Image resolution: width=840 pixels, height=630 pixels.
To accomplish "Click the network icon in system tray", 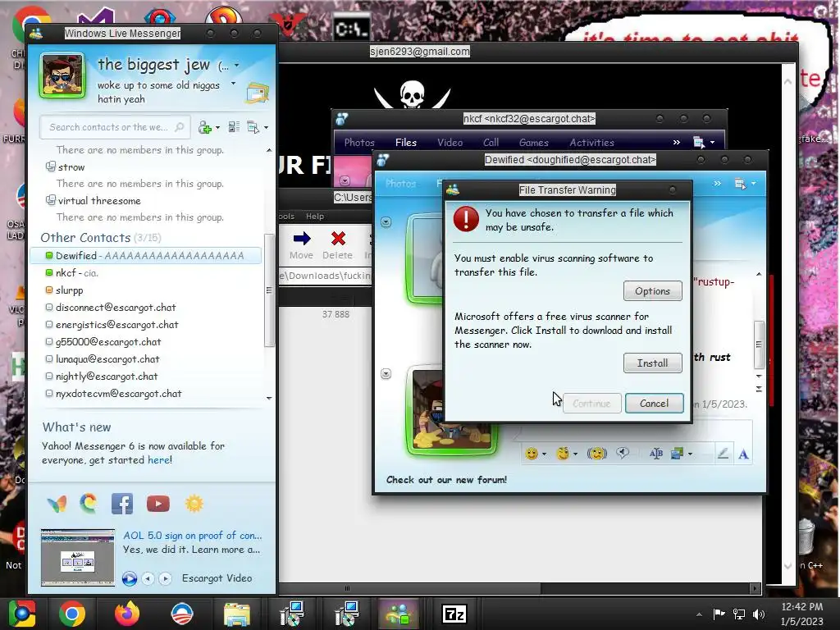I will click(739, 614).
